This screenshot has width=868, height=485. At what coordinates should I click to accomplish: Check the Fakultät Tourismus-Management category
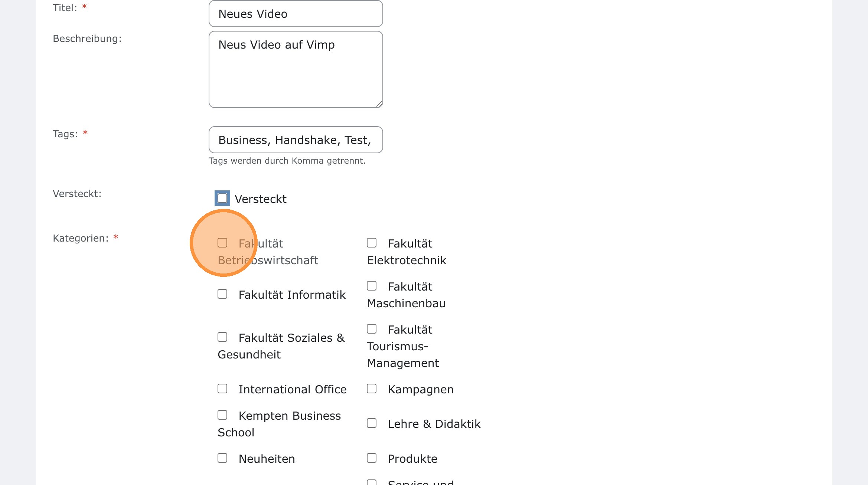(x=372, y=328)
